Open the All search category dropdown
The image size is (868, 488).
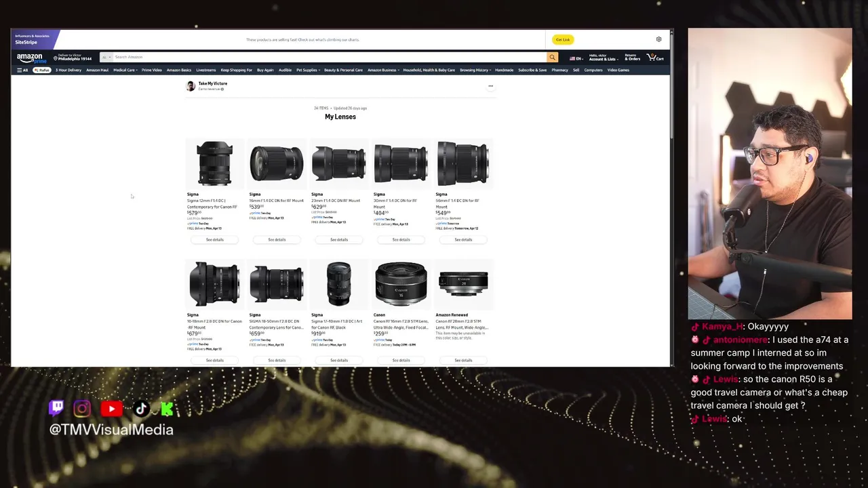pos(105,57)
